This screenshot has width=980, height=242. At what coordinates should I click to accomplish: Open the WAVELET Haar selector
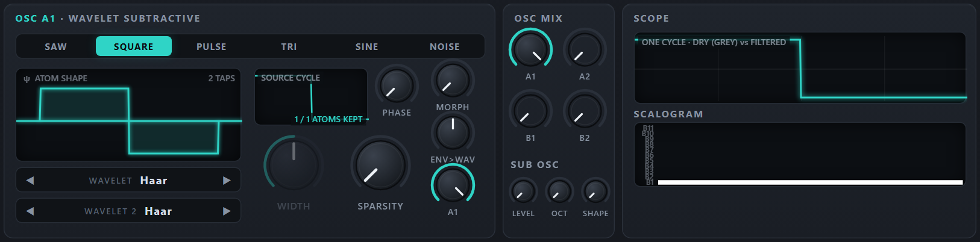128,180
